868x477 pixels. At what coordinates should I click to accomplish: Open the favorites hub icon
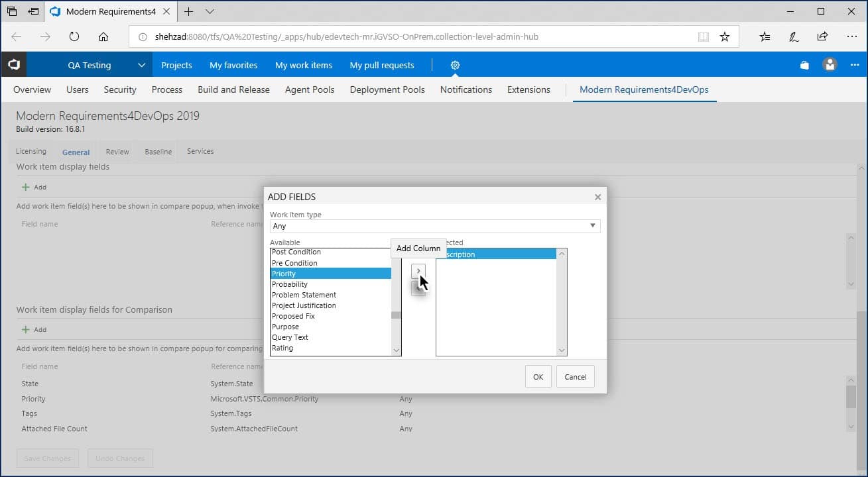coord(765,37)
